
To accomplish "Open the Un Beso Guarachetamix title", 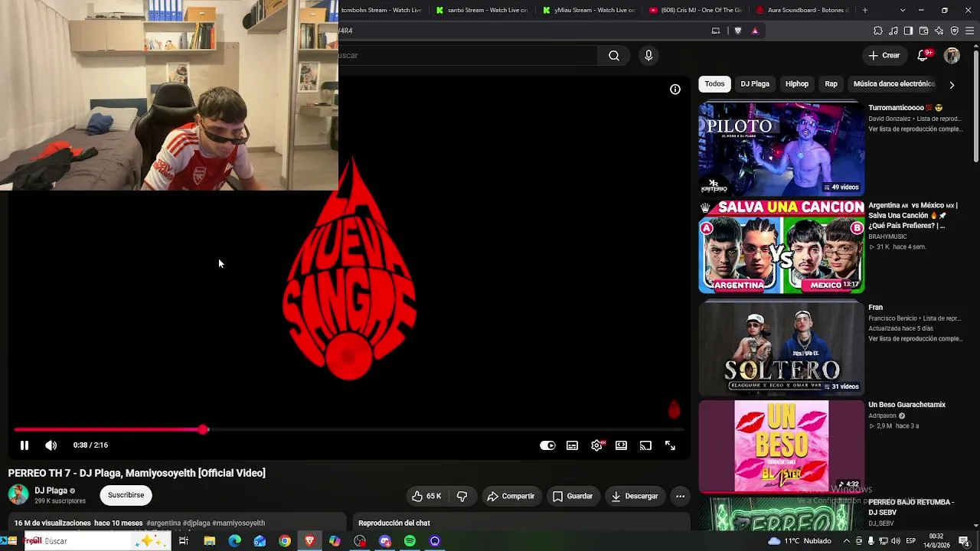I will pos(907,405).
